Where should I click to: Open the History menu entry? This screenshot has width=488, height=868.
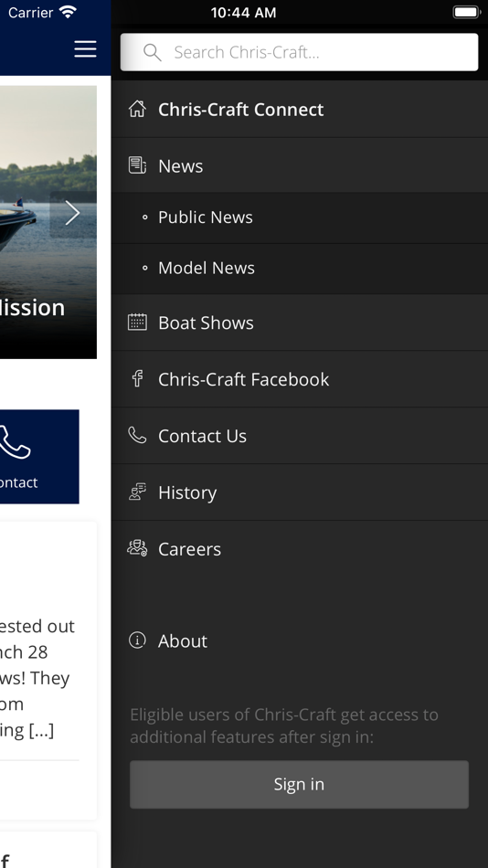(300, 492)
